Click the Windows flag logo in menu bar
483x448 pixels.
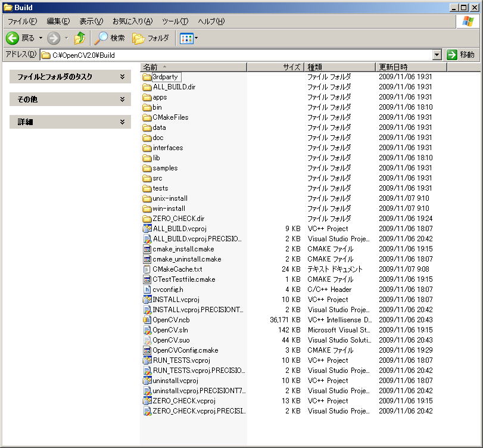468,21
